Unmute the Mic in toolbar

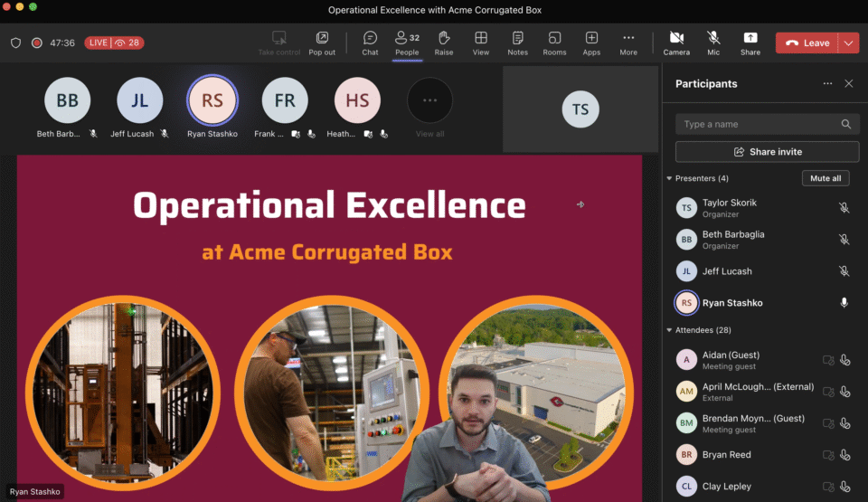pos(713,43)
